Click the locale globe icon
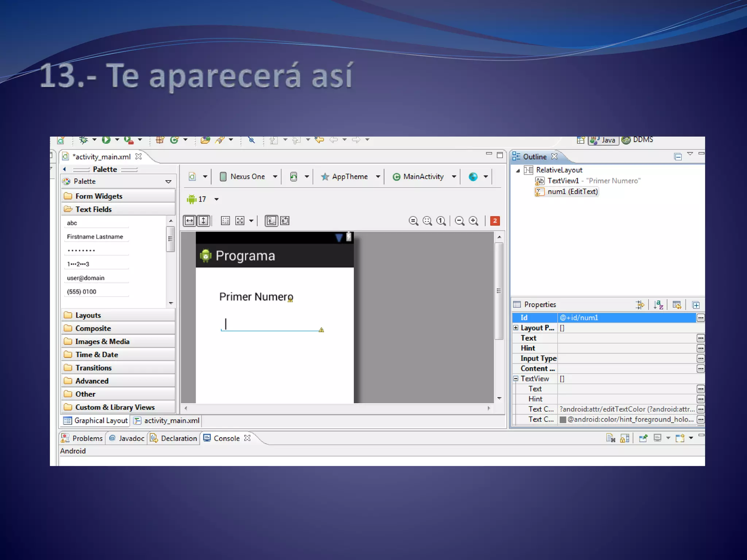747x560 pixels. [x=473, y=177]
